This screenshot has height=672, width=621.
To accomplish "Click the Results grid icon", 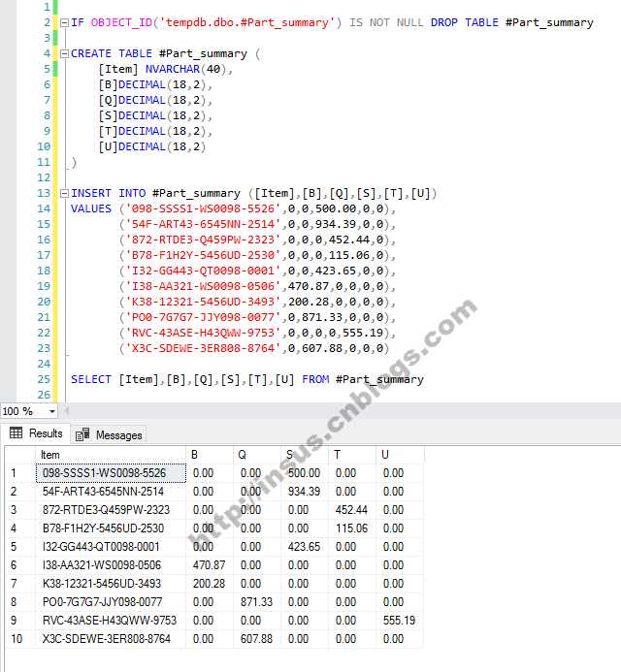I will 16,432.
